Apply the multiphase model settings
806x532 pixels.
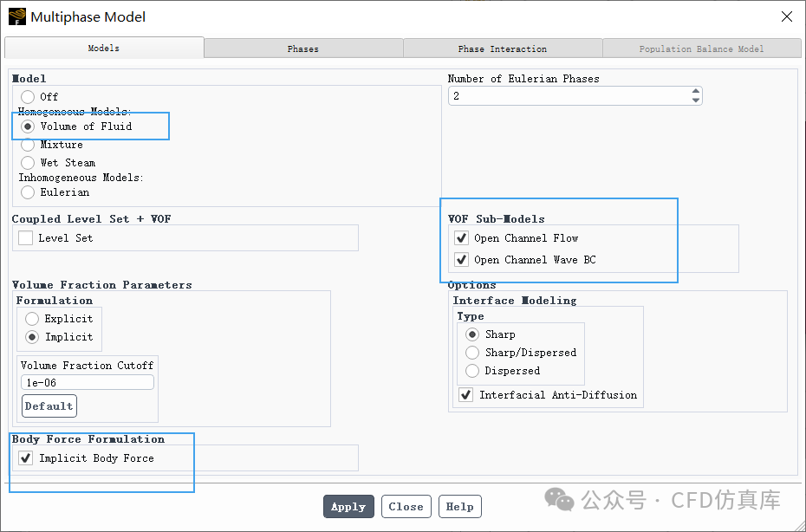pyautogui.click(x=348, y=507)
